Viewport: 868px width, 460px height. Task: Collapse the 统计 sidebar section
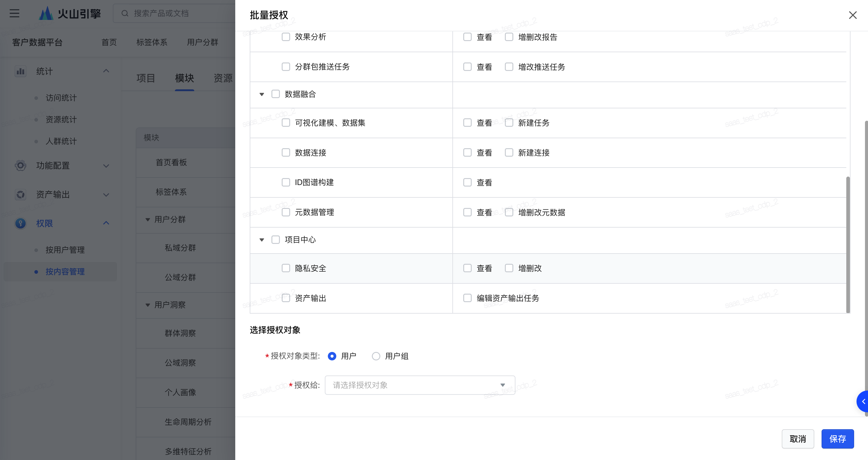[106, 71]
